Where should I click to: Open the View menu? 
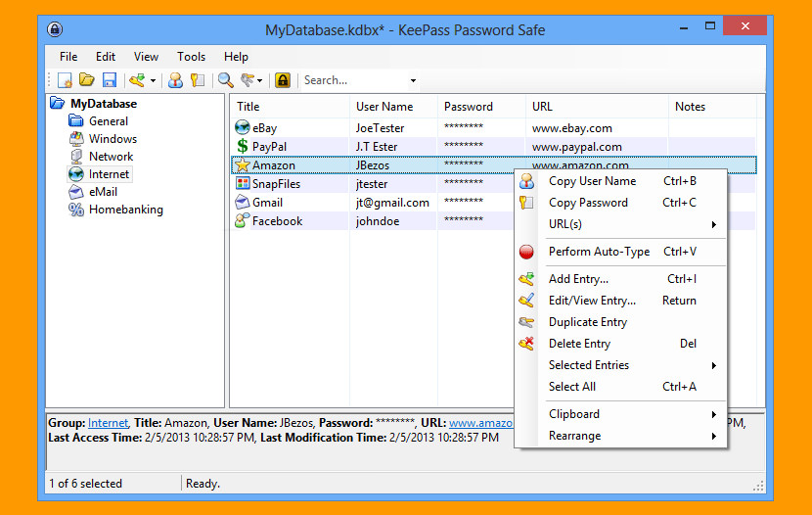click(146, 57)
